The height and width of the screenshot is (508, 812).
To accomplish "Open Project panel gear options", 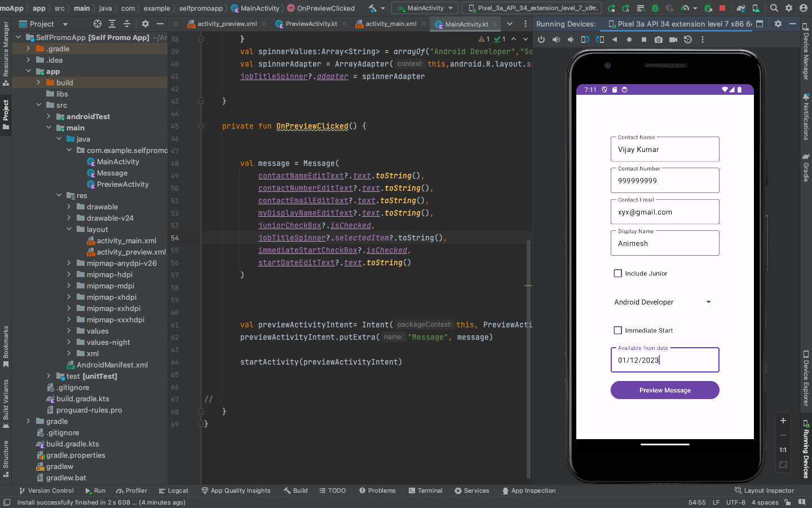I will (145, 24).
